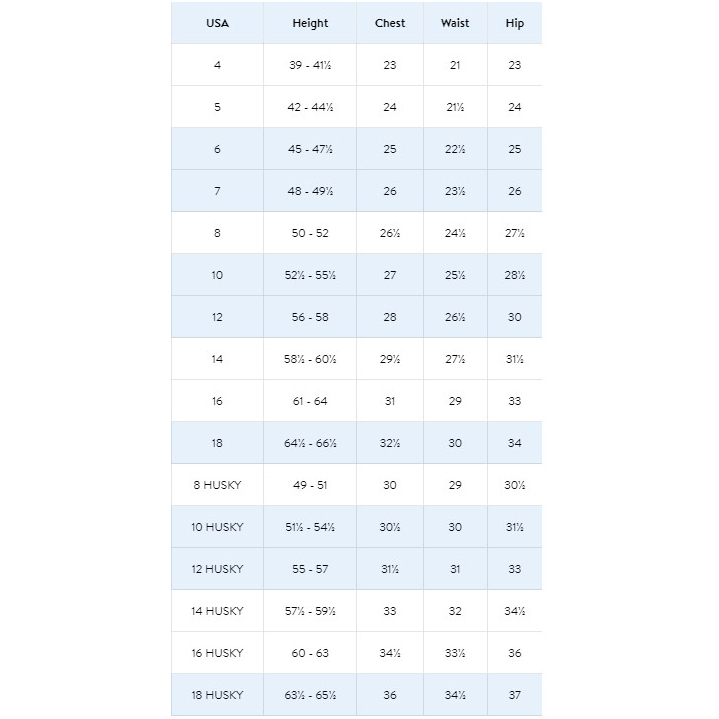This screenshot has height=719, width=719.
Task: Select the size 8 HUSKY row label
Action: pos(217,485)
